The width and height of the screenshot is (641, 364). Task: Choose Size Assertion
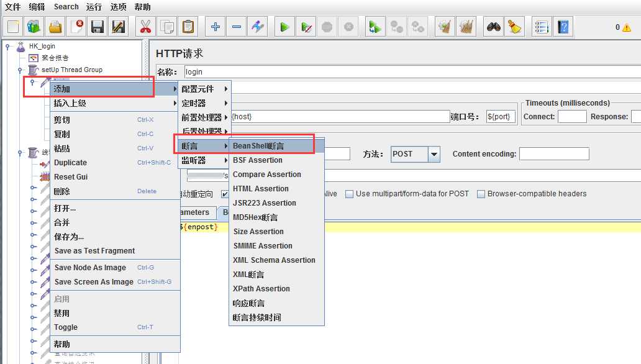click(x=277, y=232)
